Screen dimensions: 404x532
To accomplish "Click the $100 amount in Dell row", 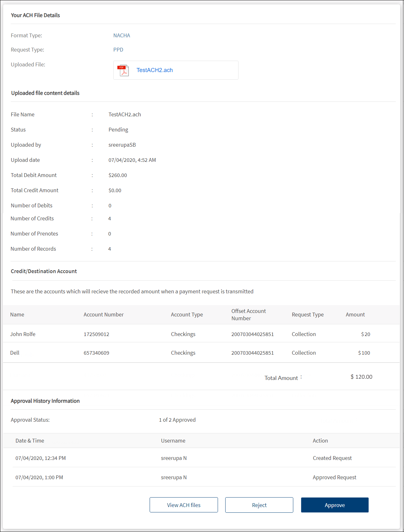I will [364, 353].
